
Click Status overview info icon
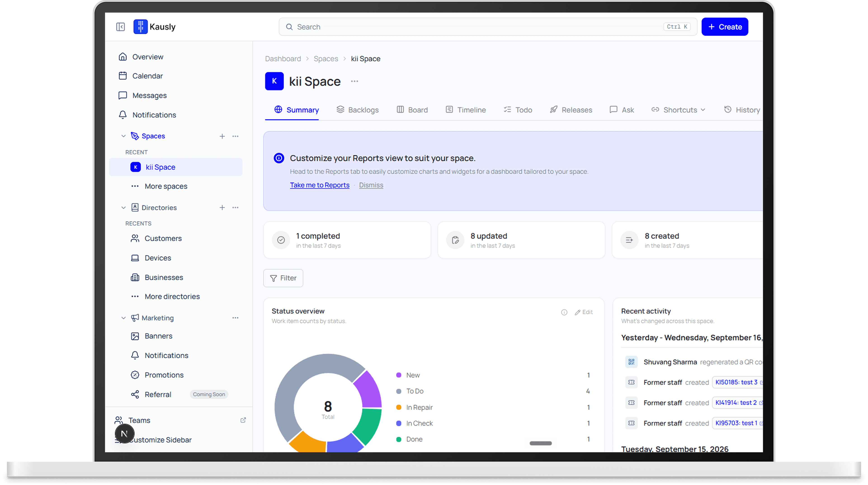[x=564, y=312]
